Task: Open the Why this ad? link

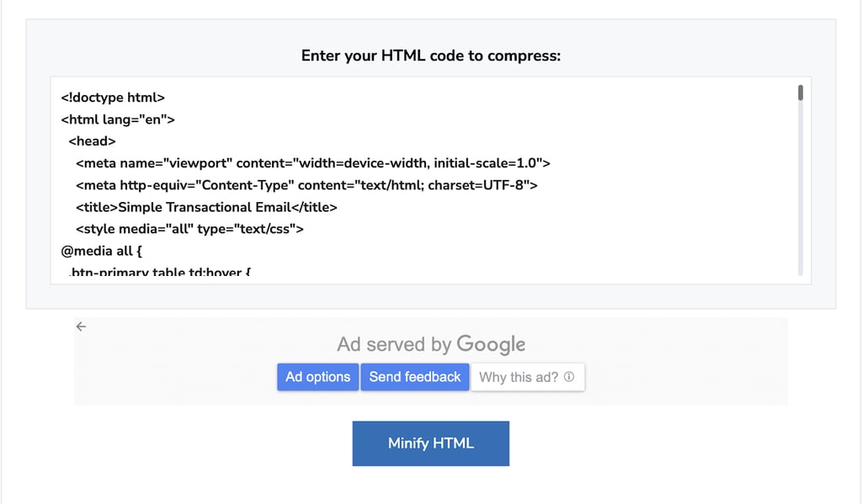Action: (520, 377)
